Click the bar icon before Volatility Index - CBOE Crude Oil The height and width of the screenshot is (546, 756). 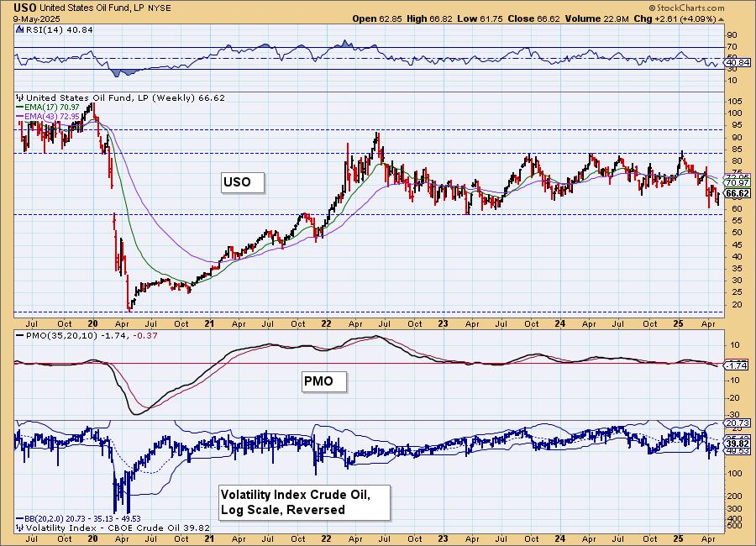coord(20,528)
